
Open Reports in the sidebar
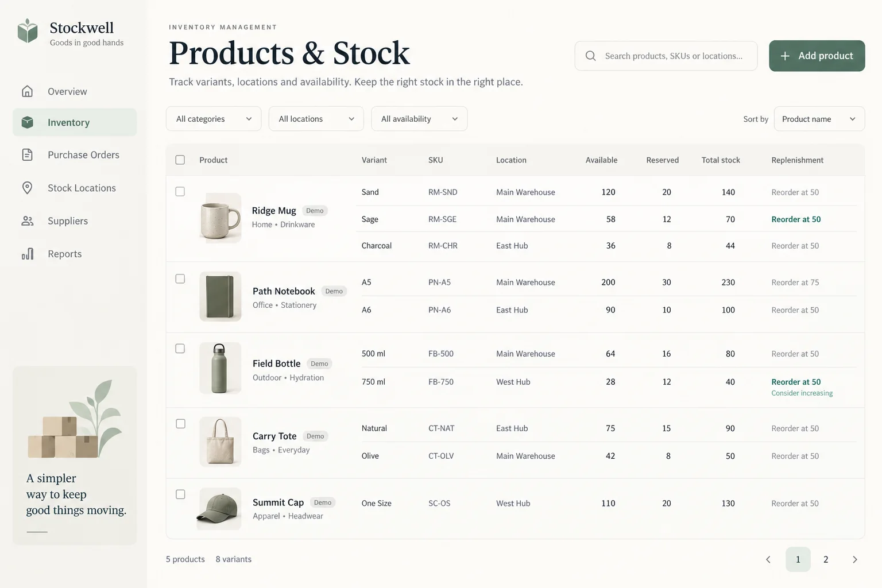(x=75, y=254)
